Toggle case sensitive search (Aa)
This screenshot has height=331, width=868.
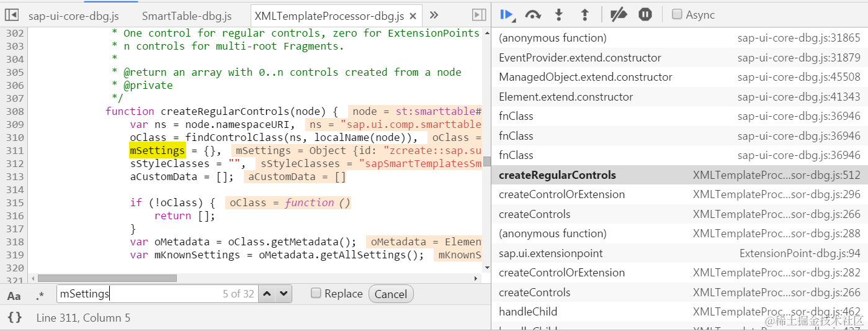[14, 295]
